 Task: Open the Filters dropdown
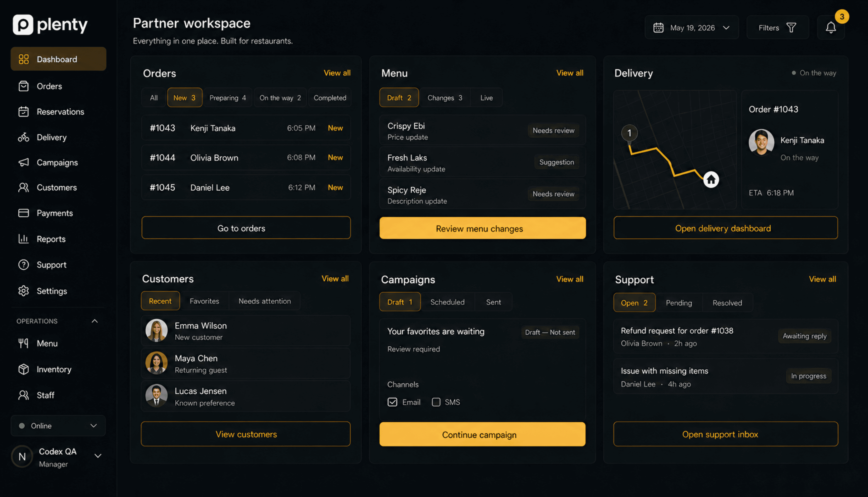coord(778,28)
